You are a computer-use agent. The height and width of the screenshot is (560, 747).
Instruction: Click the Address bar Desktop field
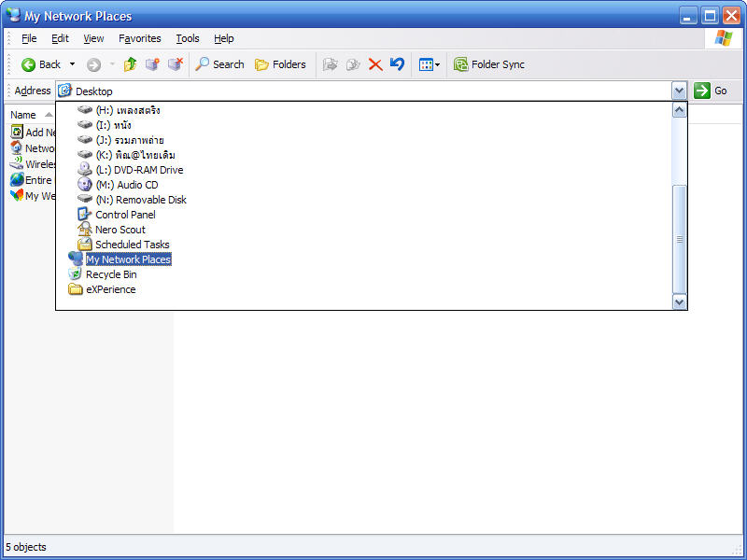[364, 91]
